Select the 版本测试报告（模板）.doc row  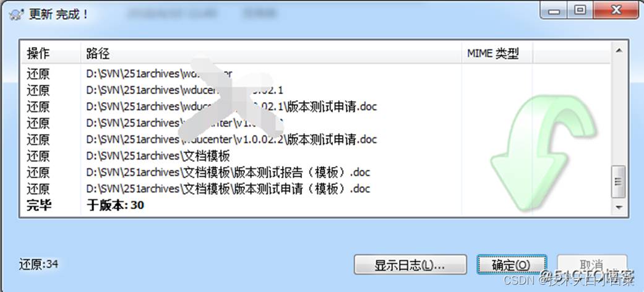(x=316, y=172)
